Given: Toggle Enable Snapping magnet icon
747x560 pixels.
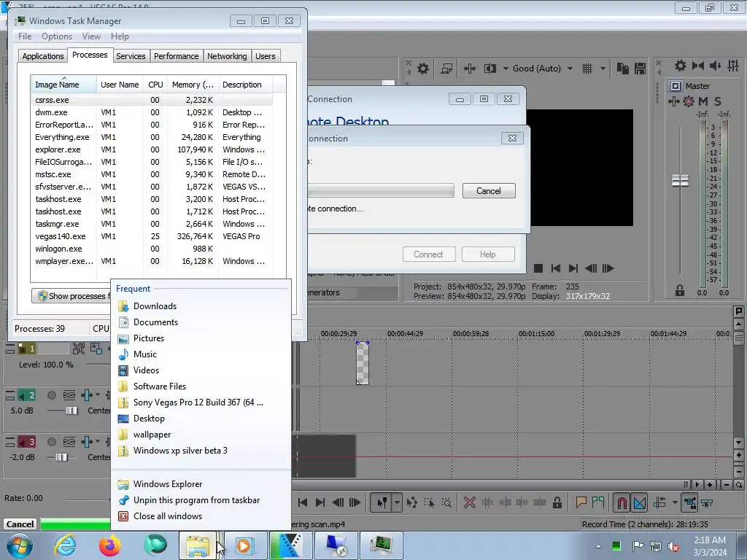Looking at the screenshot, I should point(622,502).
